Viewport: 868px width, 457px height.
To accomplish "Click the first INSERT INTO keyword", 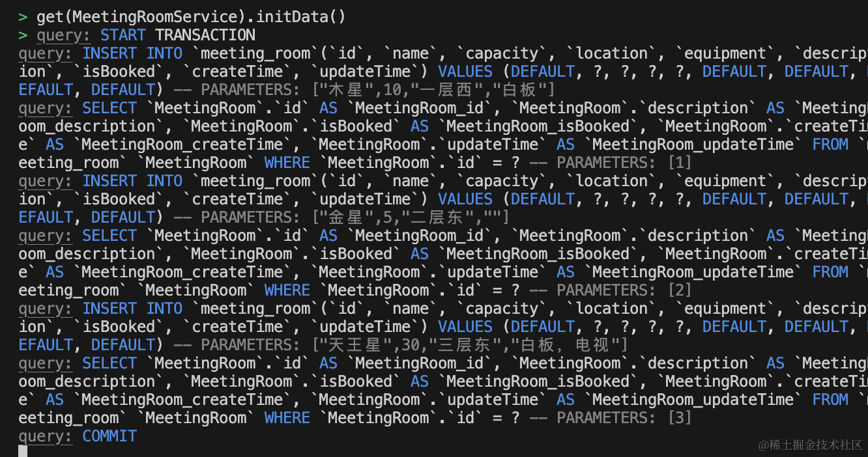I will coord(132,53).
